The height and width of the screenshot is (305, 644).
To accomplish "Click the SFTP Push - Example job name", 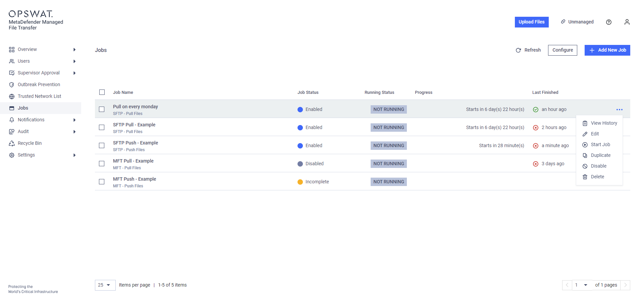I will [x=136, y=143].
